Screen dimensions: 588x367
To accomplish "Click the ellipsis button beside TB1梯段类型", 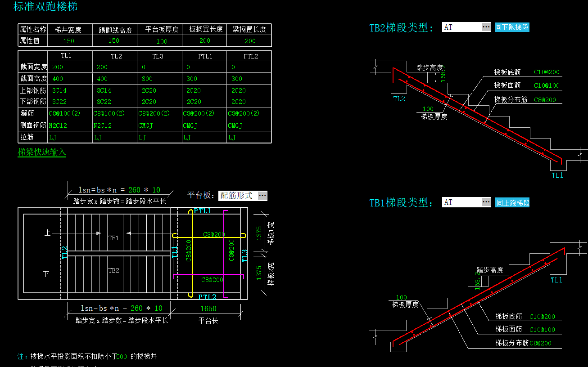I will click(486, 202).
